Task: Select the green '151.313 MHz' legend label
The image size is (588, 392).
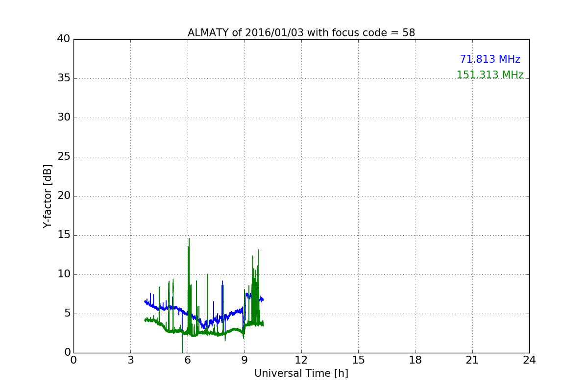Action: pyautogui.click(x=490, y=75)
